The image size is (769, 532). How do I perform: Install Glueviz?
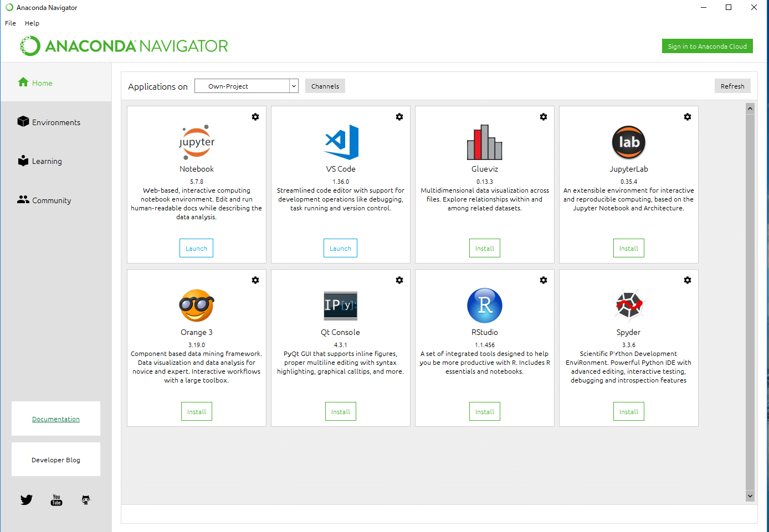coord(485,248)
